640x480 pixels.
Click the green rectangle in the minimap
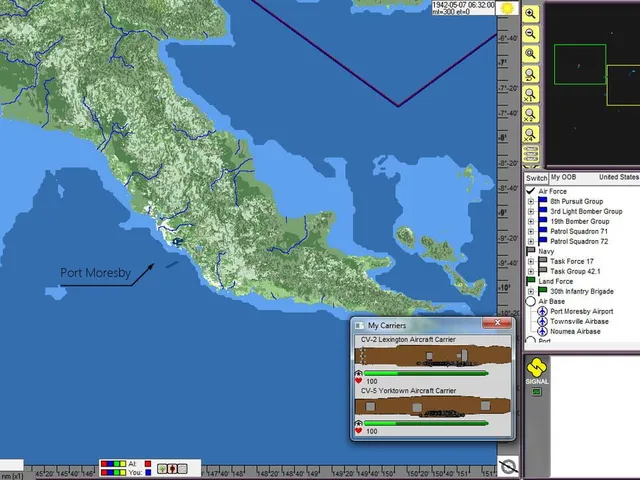(580, 64)
